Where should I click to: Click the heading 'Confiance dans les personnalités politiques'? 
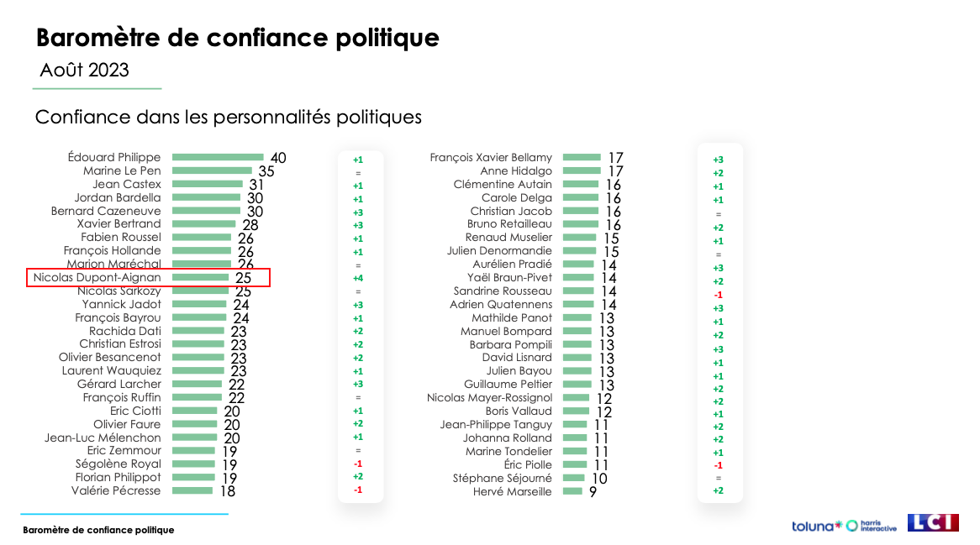[x=228, y=117]
